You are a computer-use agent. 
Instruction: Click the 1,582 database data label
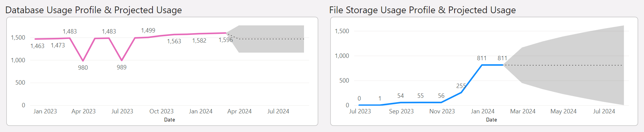coord(199,41)
